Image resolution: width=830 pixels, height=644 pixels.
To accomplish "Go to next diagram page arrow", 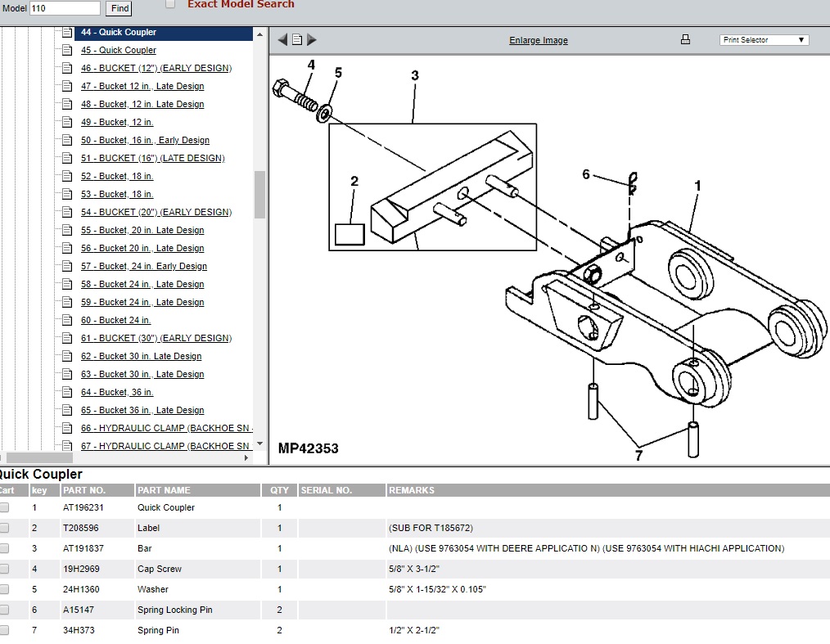I will pyautogui.click(x=312, y=39).
